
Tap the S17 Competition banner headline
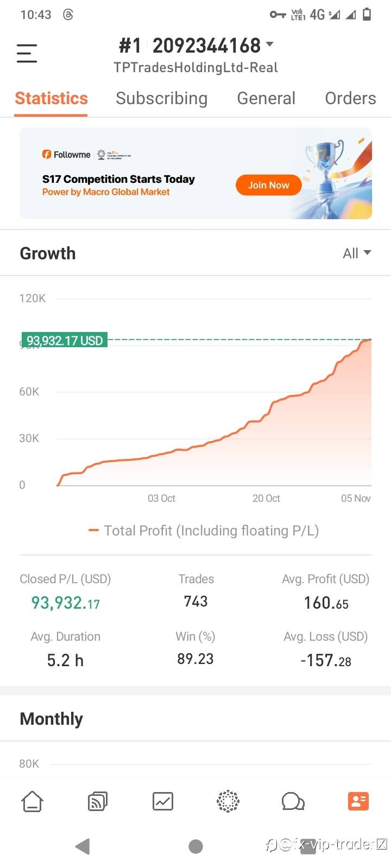coord(118,179)
